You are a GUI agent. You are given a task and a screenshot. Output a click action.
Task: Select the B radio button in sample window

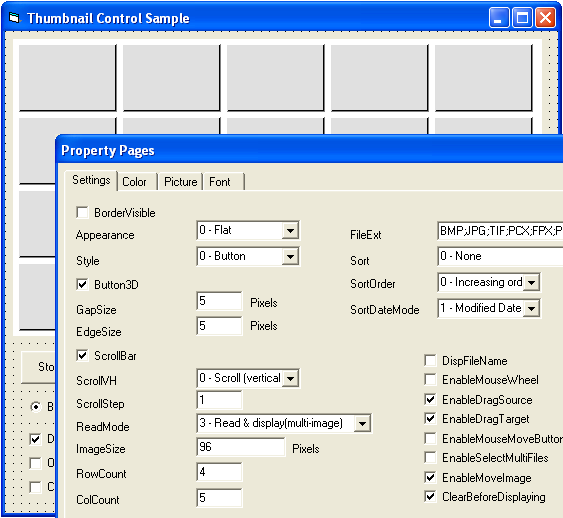click(36, 407)
